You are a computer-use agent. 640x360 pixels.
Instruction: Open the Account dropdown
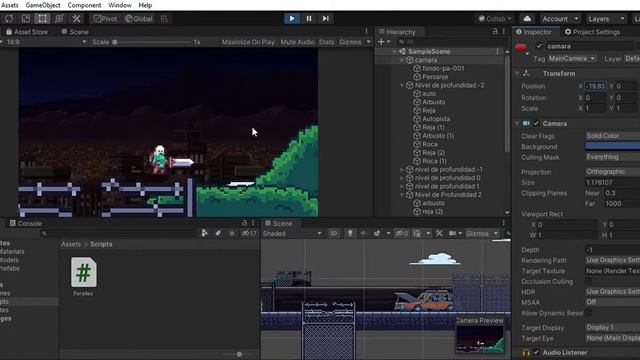point(560,19)
